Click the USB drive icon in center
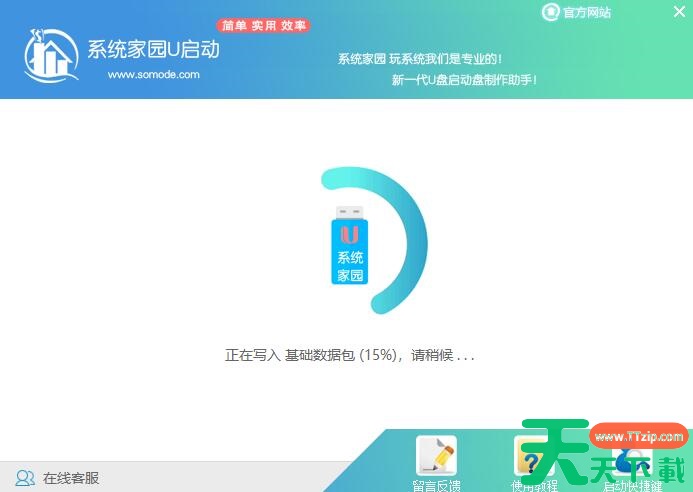693x492 pixels. [x=350, y=245]
